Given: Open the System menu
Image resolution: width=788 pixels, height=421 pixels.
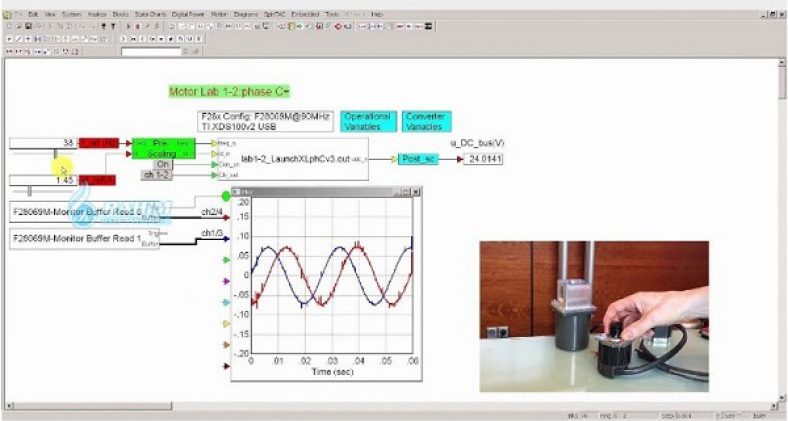Looking at the screenshot, I should click(x=71, y=14).
